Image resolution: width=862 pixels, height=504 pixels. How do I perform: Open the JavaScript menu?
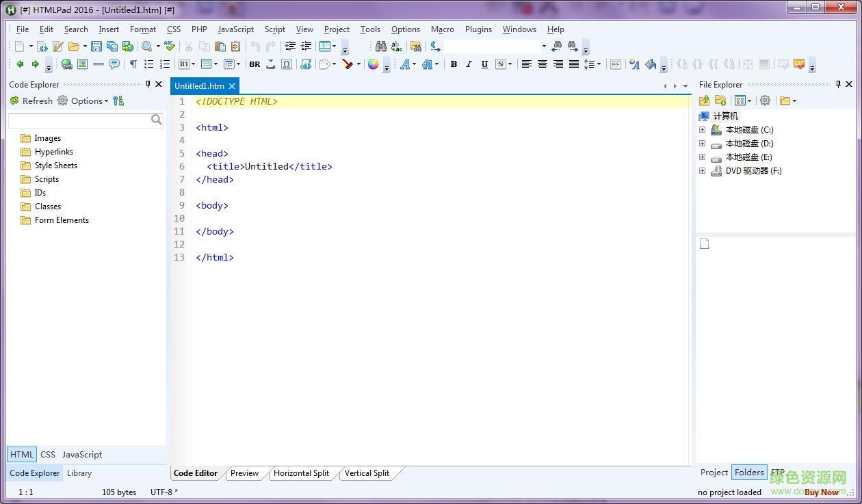pyautogui.click(x=235, y=29)
